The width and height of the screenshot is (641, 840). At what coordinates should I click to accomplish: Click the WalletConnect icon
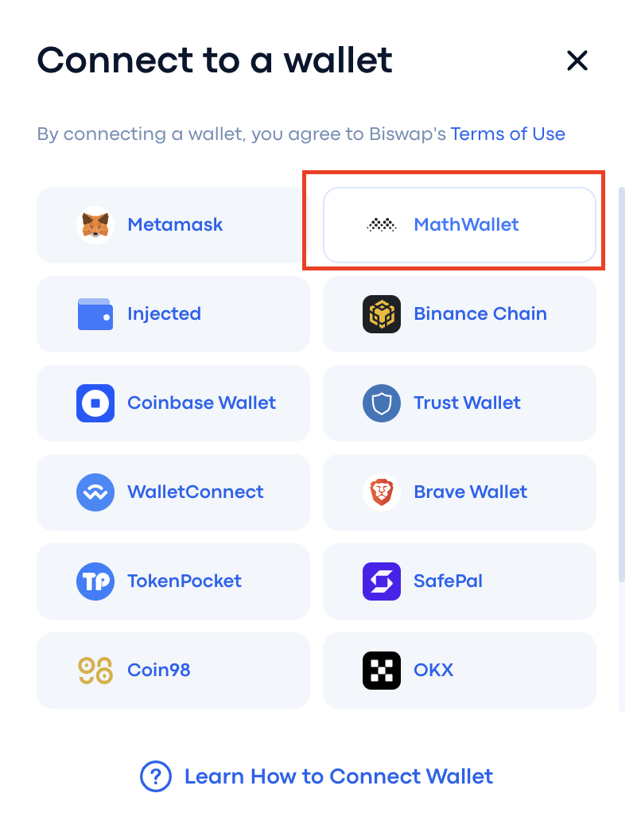coord(95,492)
